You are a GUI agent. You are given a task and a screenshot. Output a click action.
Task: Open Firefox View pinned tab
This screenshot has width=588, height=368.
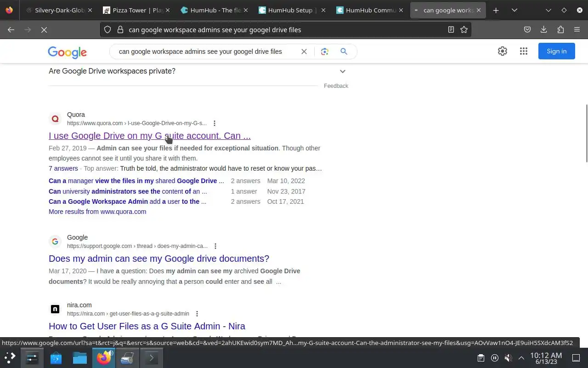[x=9, y=10]
